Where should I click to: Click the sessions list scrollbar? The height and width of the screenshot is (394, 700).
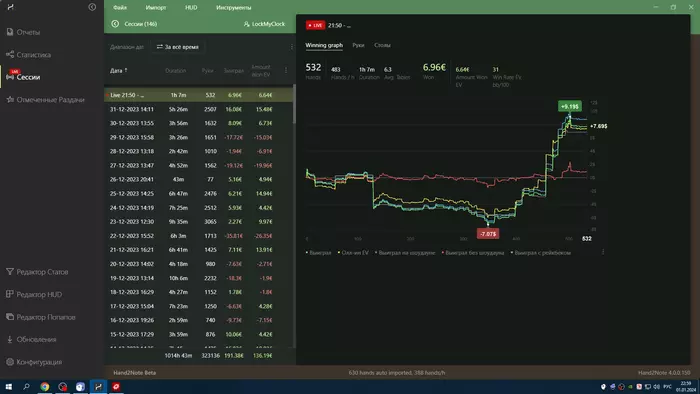294,104
